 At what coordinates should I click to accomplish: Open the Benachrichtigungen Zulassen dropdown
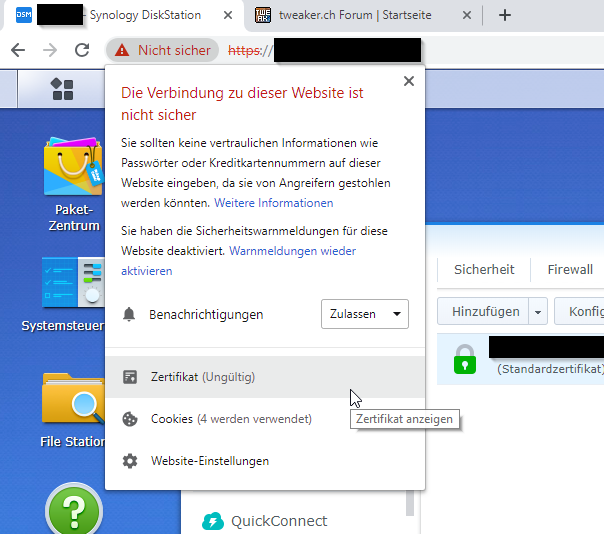pos(365,314)
